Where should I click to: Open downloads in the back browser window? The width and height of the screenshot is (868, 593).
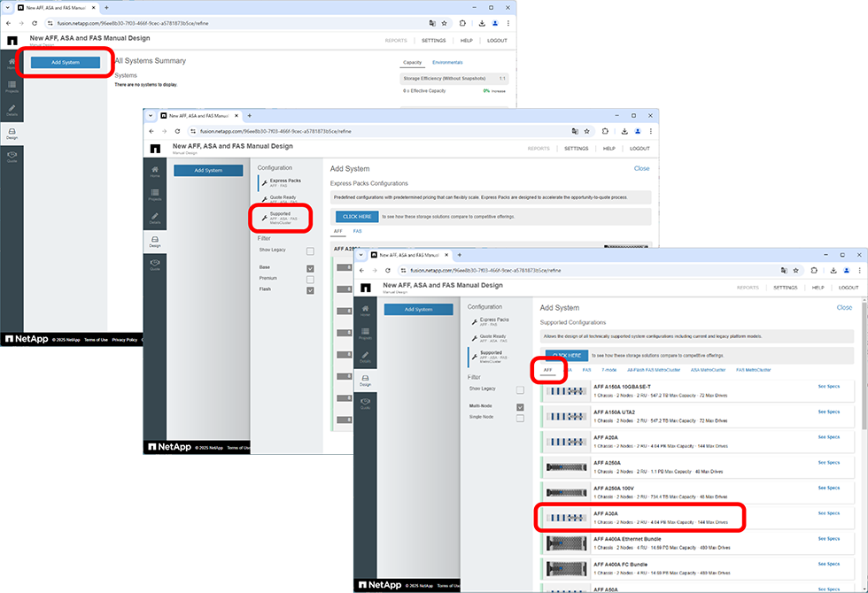[x=482, y=23]
